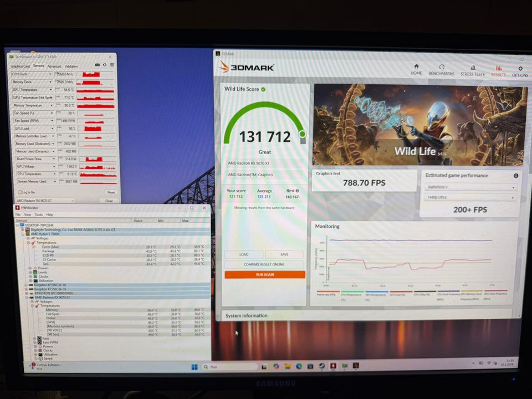Open File menu in HWMonitor

click(18, 215)
